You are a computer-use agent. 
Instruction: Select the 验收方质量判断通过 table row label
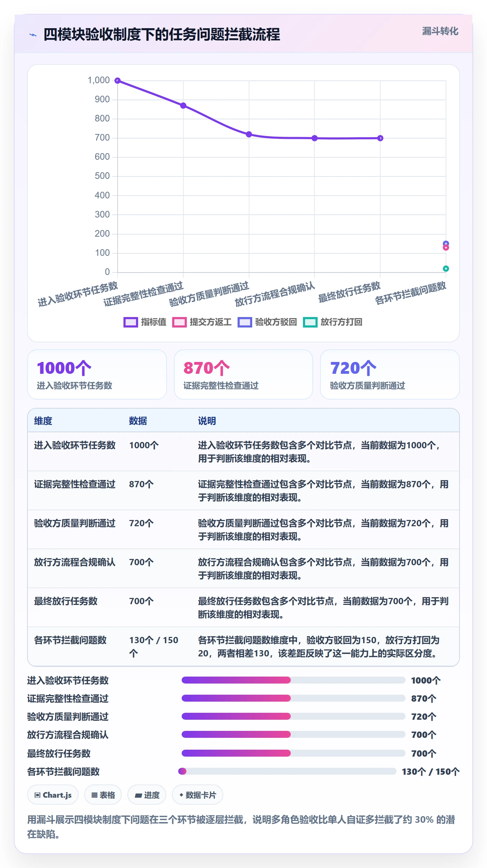(x=75, y=523)
